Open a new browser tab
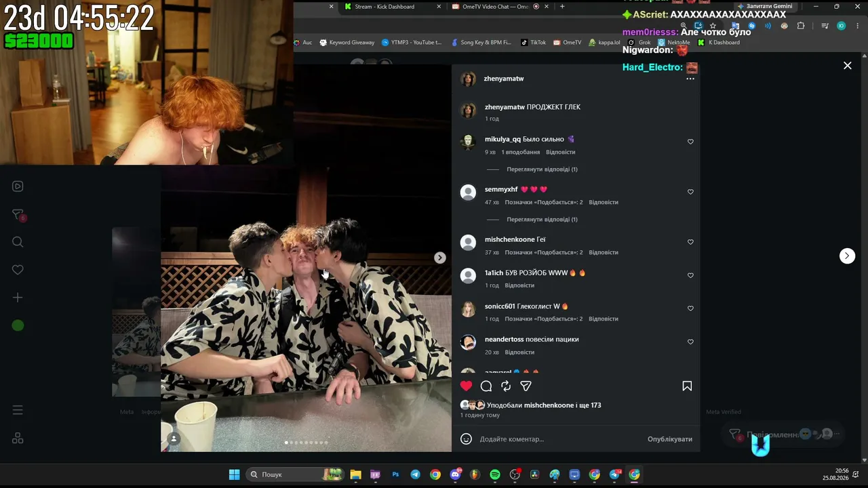Image resolution: width=868 pixels, height=488 pixels. coord(562,7)
